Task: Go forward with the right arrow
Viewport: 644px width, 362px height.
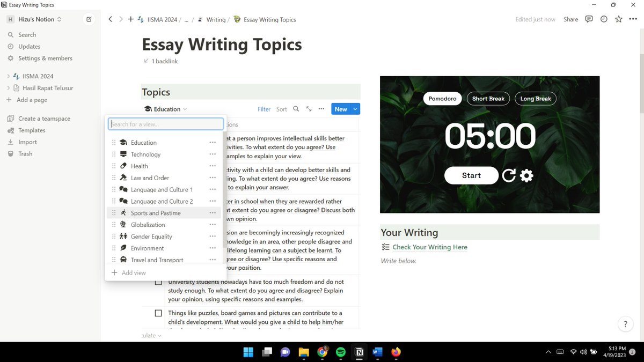Action: tap(121, 19)
